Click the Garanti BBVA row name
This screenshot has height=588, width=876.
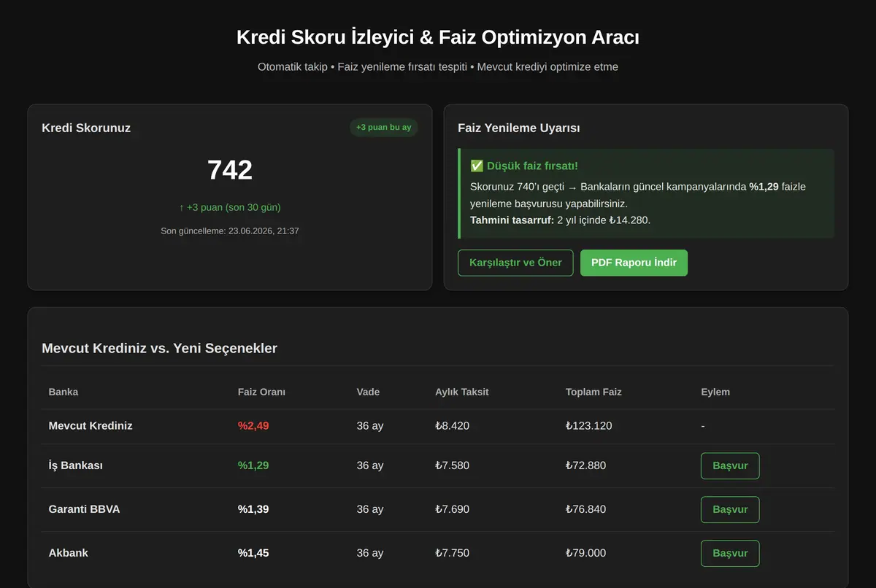click(84, 509)
